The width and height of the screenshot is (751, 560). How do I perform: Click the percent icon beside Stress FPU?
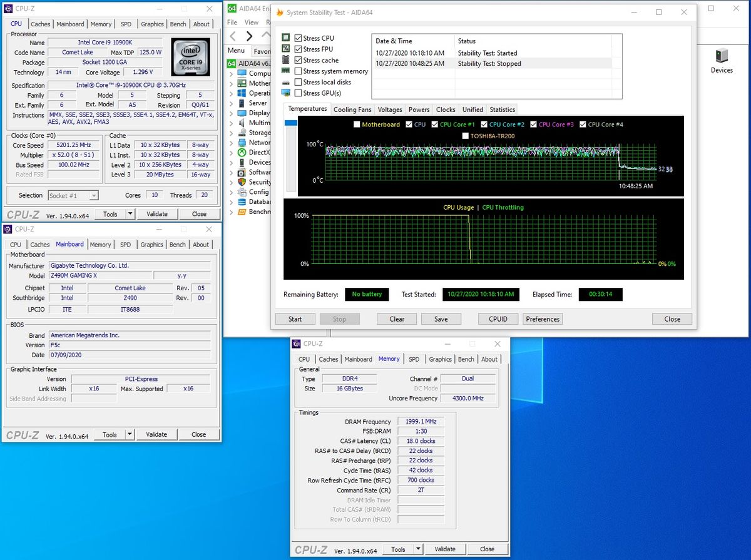286,49
